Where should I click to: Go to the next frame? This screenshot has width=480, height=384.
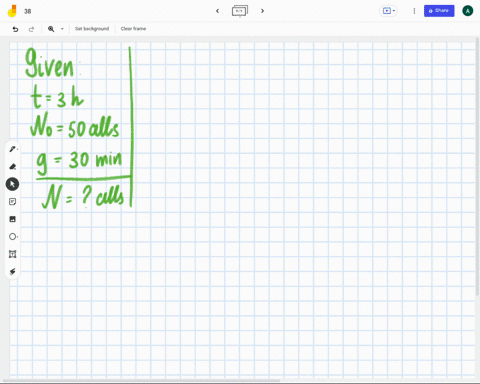[262, 11]
